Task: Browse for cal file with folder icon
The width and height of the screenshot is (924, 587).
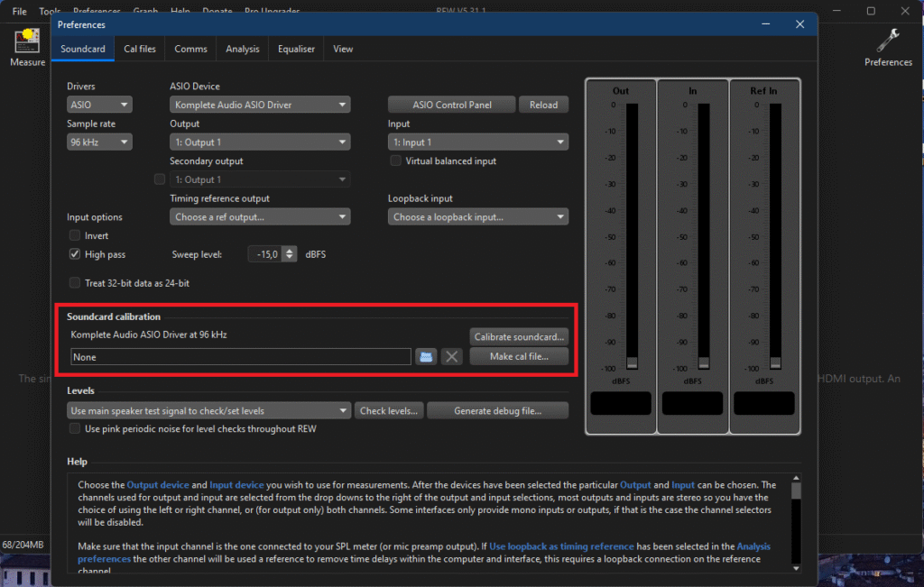Action: pyautogui.click(x=426, y=357)
